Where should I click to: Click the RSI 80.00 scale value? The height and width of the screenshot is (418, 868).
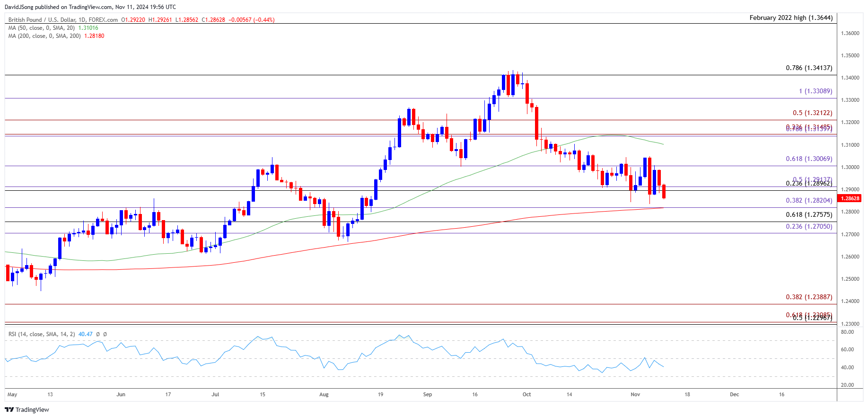847,332
